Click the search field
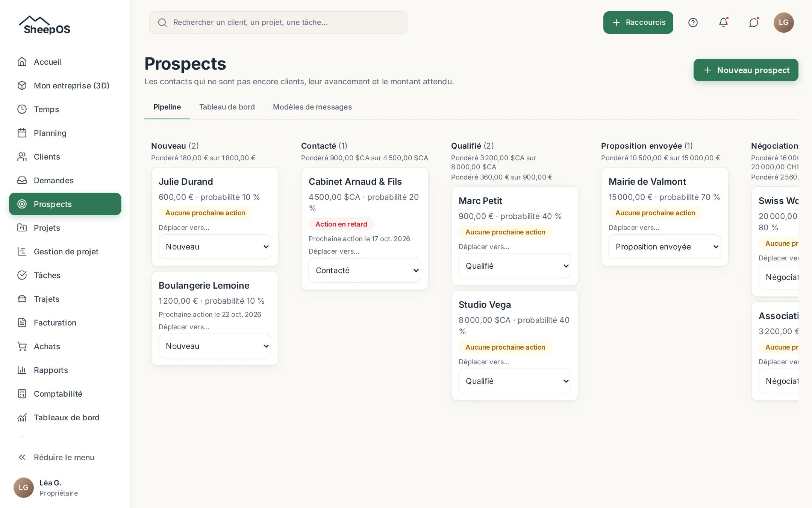 point(279,23)
